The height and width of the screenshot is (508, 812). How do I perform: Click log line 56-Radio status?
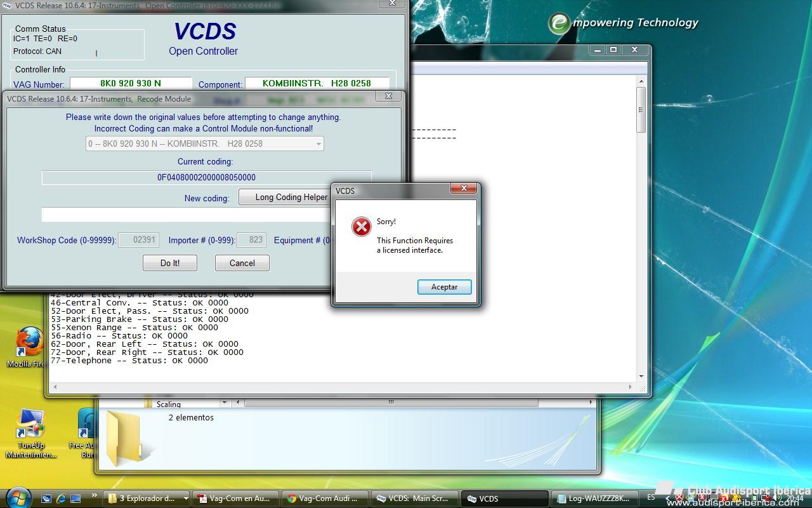[x=119, y=336]
